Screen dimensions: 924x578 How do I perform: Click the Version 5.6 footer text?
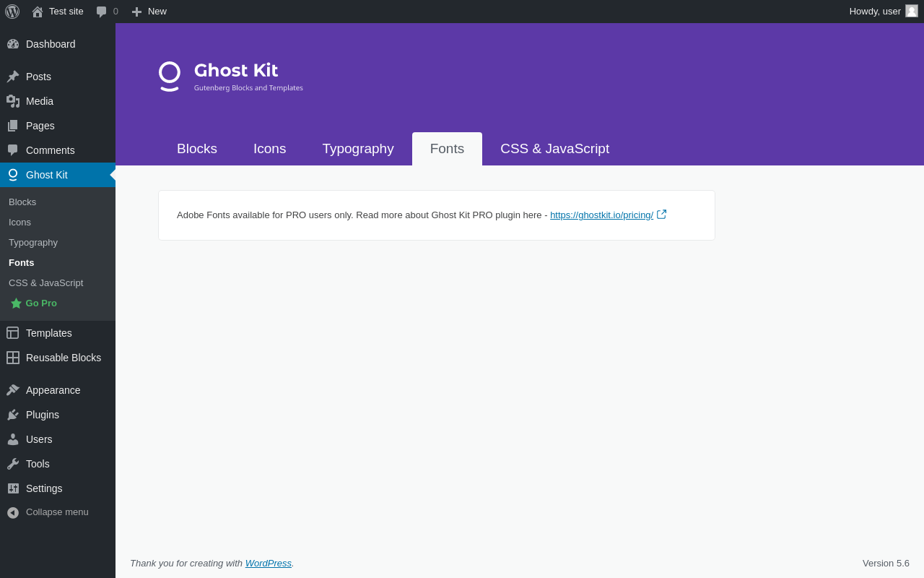[x=886, y=564]
